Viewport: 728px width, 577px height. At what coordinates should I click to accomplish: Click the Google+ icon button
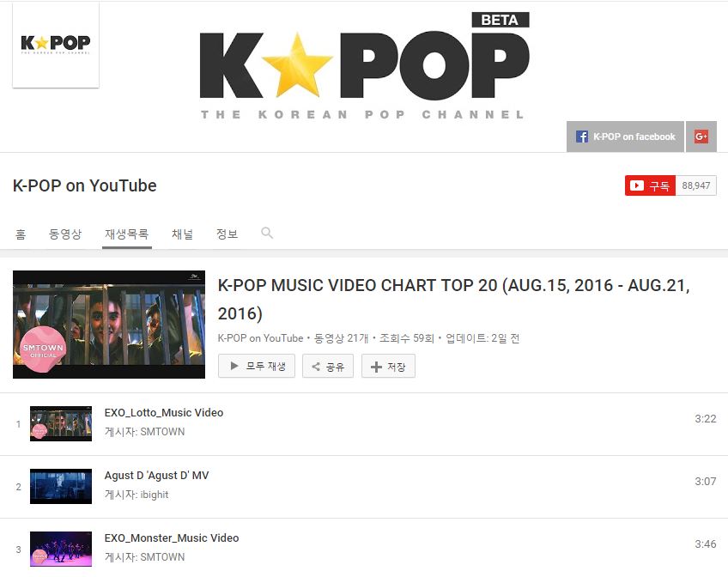point(701,137)
